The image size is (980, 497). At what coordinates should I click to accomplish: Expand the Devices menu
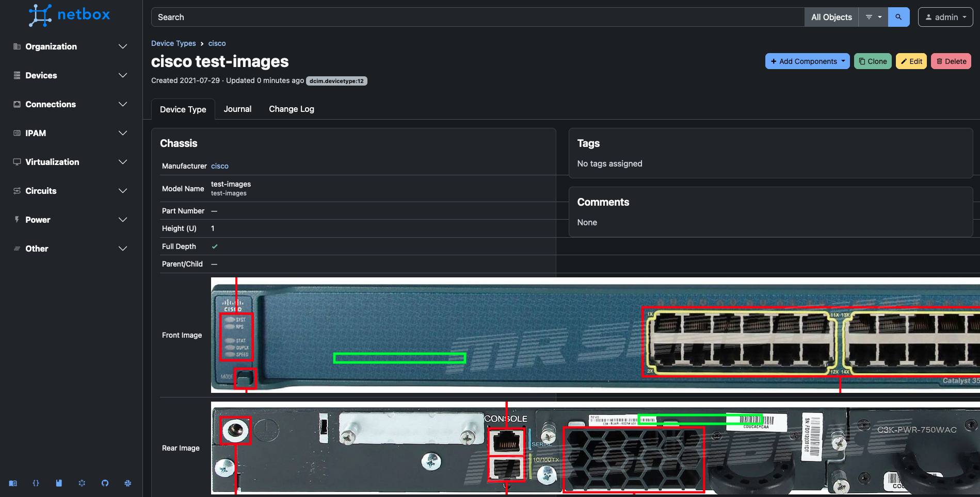click(71, 75)
